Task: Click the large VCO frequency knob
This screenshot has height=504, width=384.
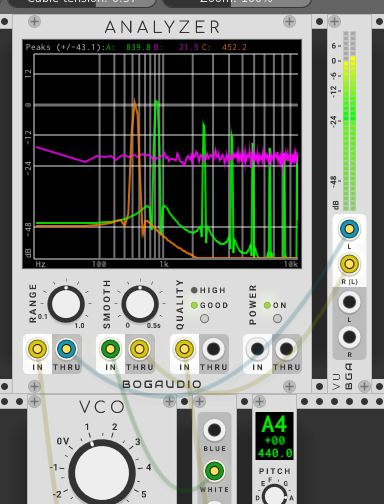Action: click(102, 473)
